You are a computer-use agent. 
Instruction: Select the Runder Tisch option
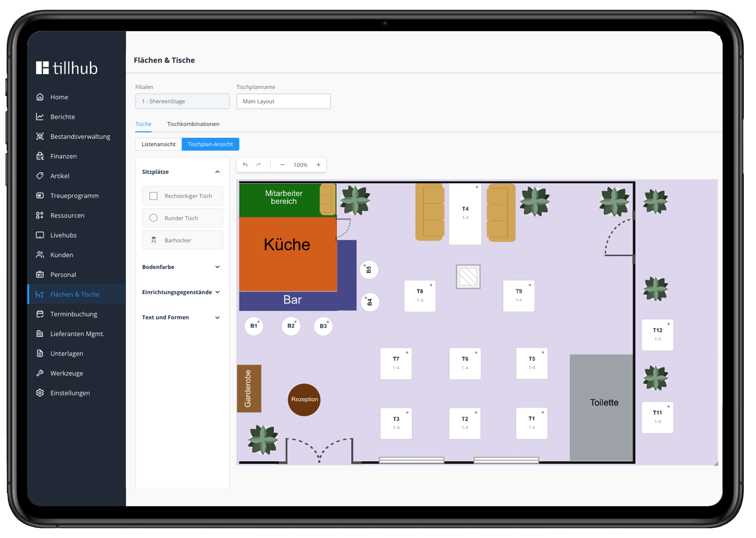182,218
